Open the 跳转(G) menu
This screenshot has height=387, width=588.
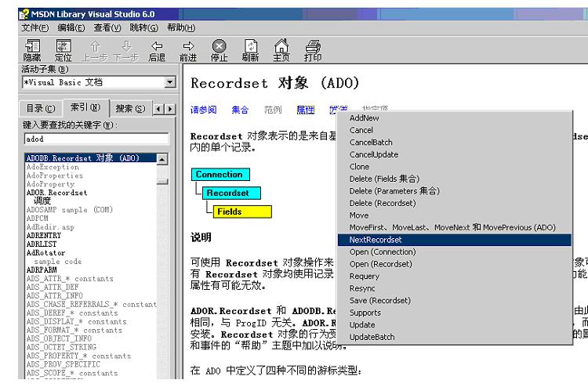[143, 27]
